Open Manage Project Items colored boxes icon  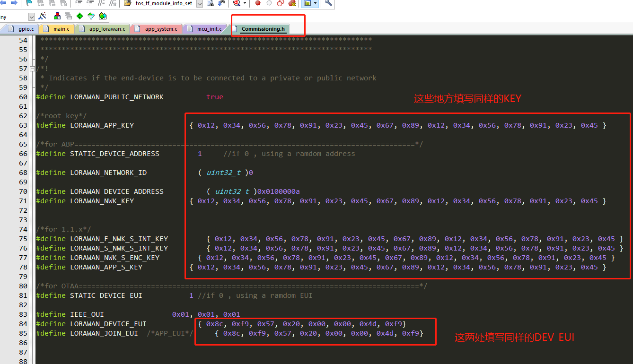pyautogui.click(x=57, y=16)
